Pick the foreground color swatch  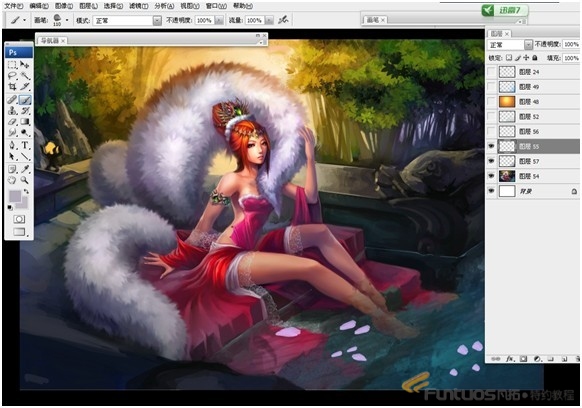15,196
